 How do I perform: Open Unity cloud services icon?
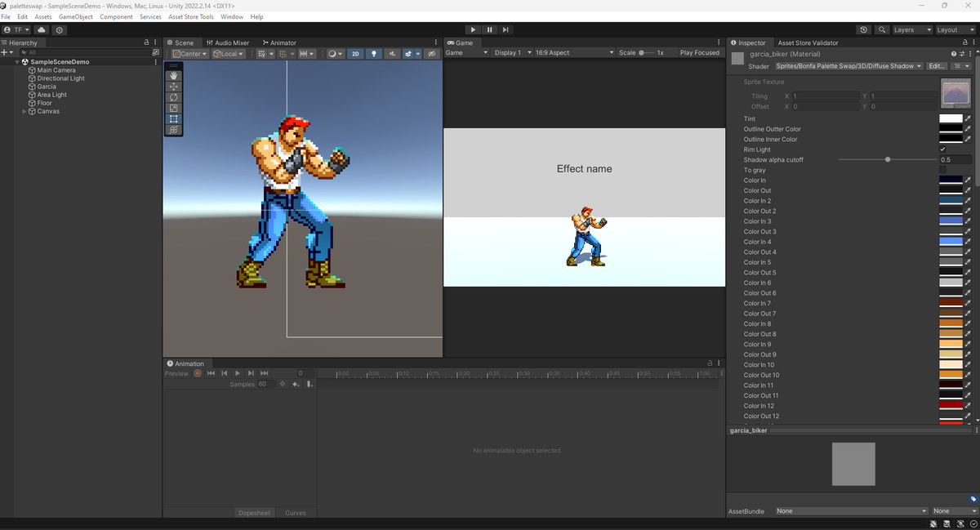coord(42,29)
